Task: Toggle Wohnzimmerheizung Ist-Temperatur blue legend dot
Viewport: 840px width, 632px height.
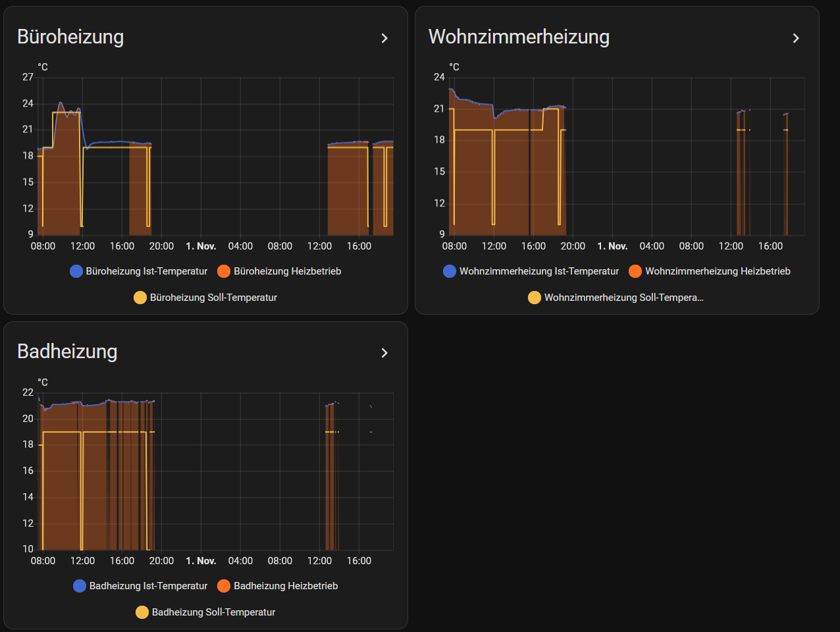Action: point(450,271)
